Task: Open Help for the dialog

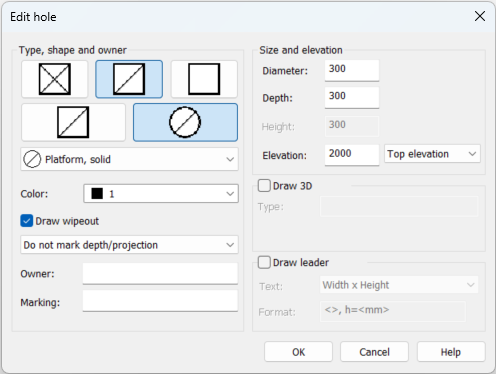Action: point(451,352)
